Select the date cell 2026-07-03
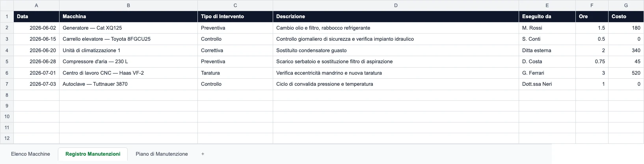The image size is (644, 164). 37,84
